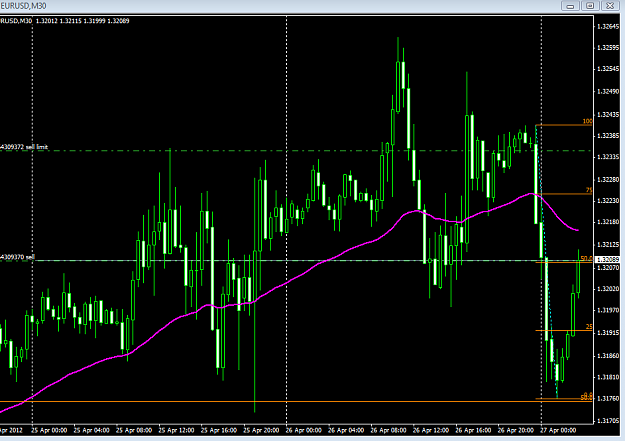
Task: Click the Fibonacci 75 level label
Action: tap(589, 190)
